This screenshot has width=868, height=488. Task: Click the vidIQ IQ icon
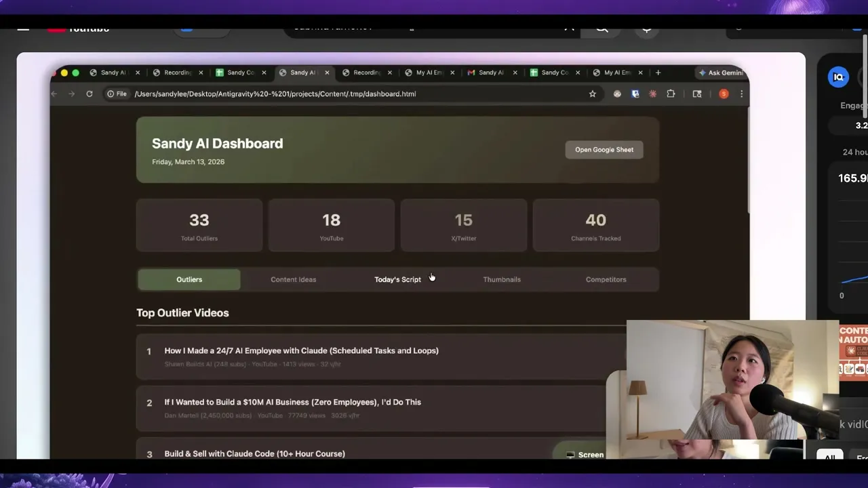tap(839, 77)
